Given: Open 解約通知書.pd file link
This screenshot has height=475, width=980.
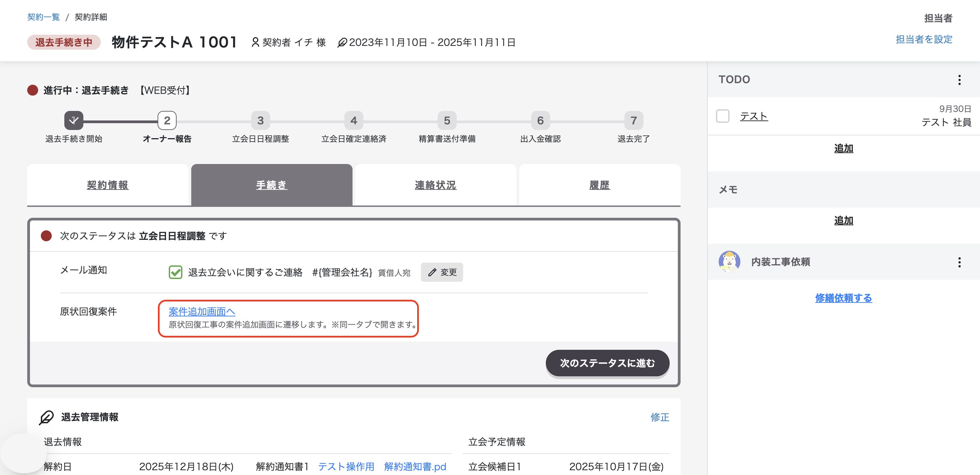Looking at the screenshot, I should (x=415, y=466).
